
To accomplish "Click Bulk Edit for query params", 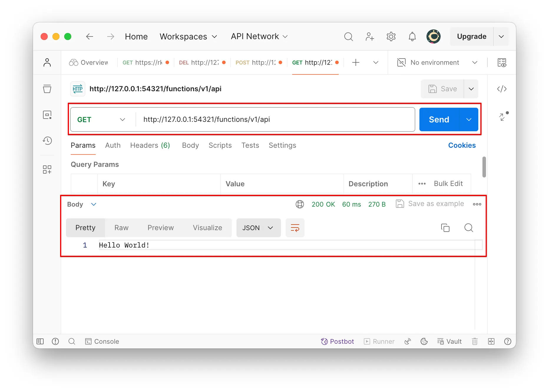I will 448,184.
